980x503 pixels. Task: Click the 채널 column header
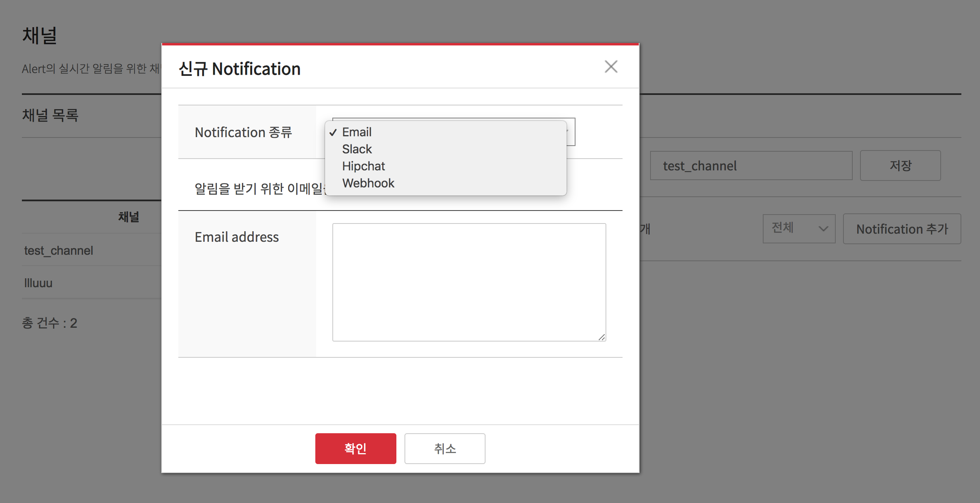pos(128,217)
